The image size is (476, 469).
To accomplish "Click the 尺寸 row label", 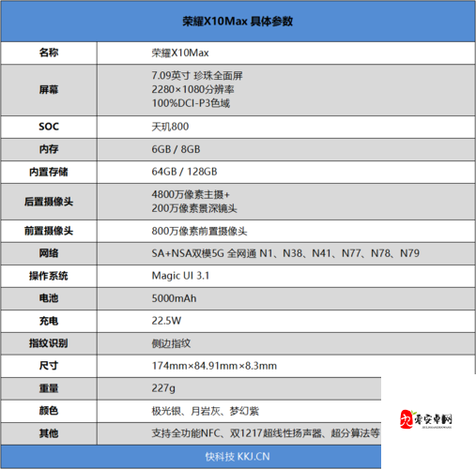I will [x=49, y=366].
